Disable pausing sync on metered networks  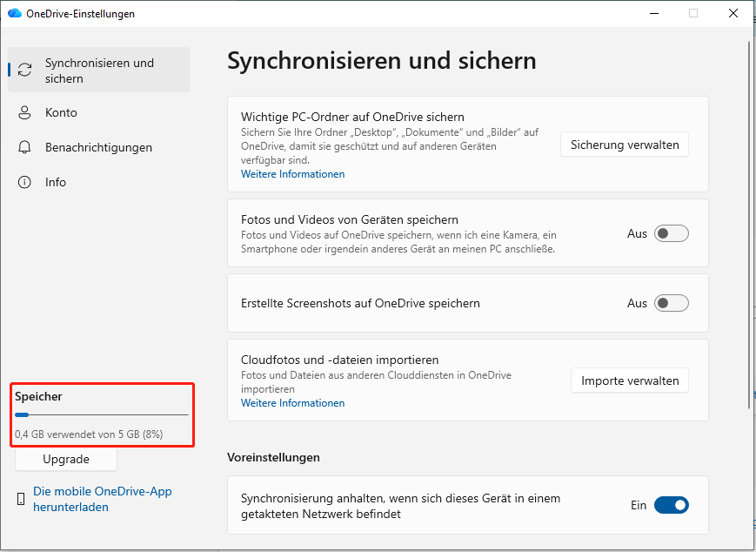click(672, 505)
